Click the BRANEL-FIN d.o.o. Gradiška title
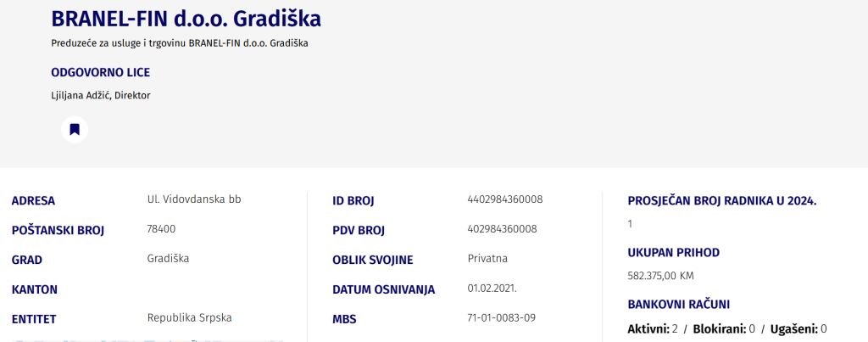 tap(186, 19)
